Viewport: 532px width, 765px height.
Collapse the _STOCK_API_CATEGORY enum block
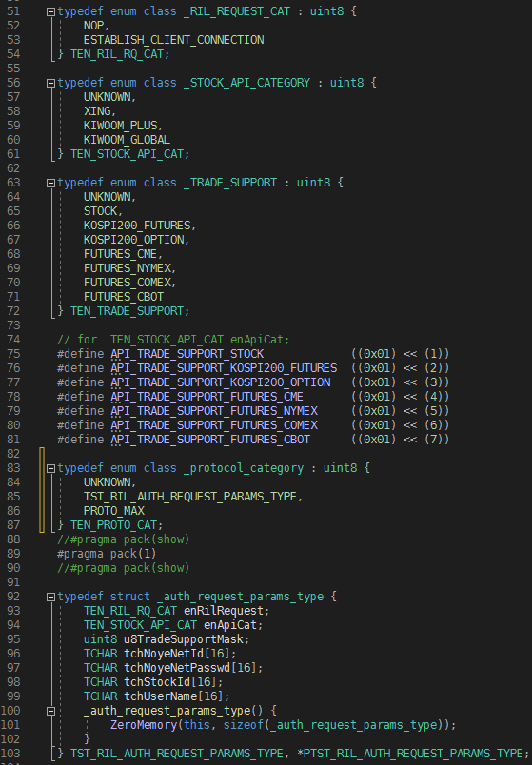(50, 84)
